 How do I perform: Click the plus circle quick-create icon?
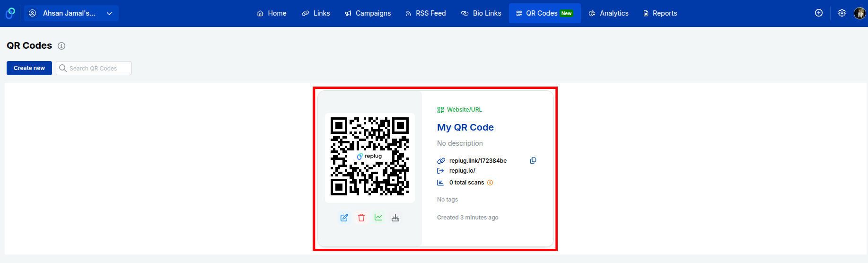[x=819, y=13]
